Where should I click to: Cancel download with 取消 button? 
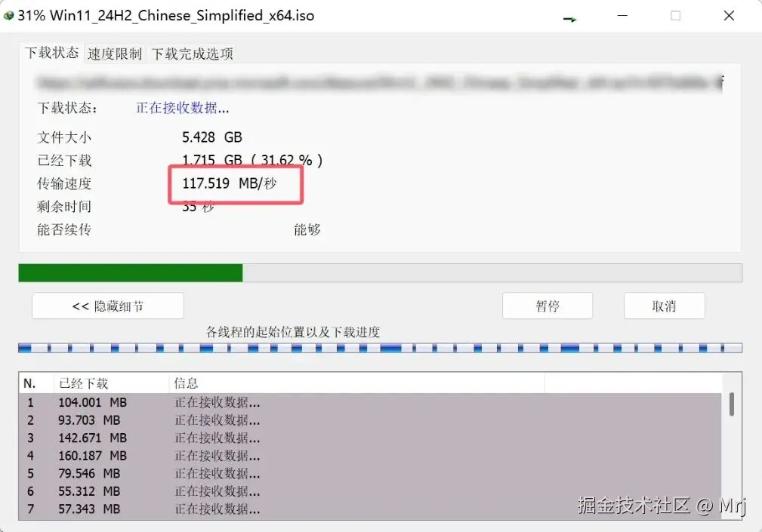[665, 306]
